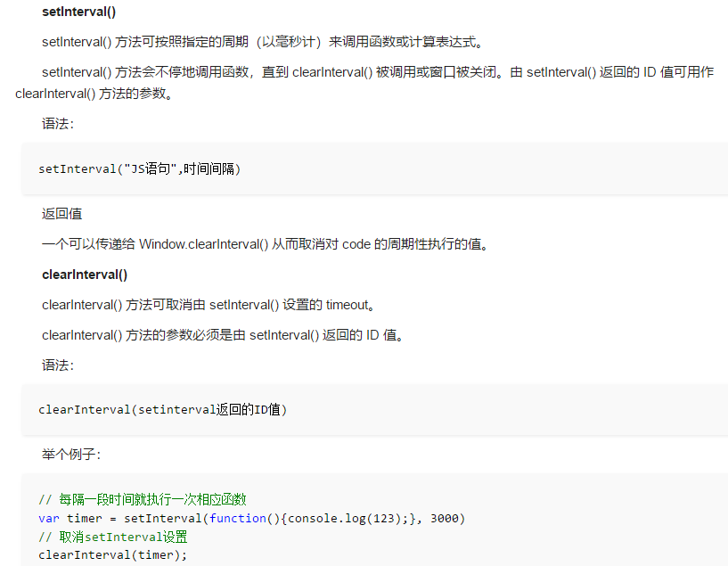The width and height of the screenshot is (728, 566).
Task: Click the code line starting "var timer = setInterval"
Action: click(x=251, y=518)
